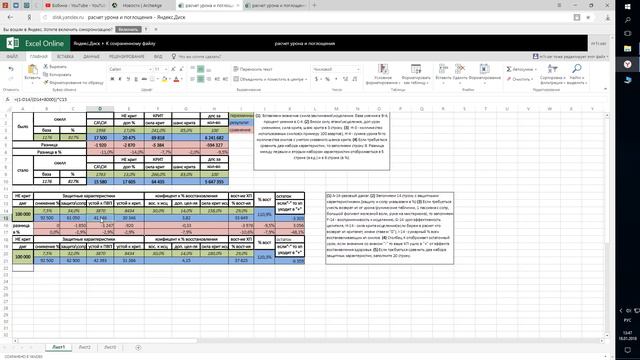The image size is (640, 360).
Task: Open Сортировка и фильтрация
Action: [x=552, y=74]
